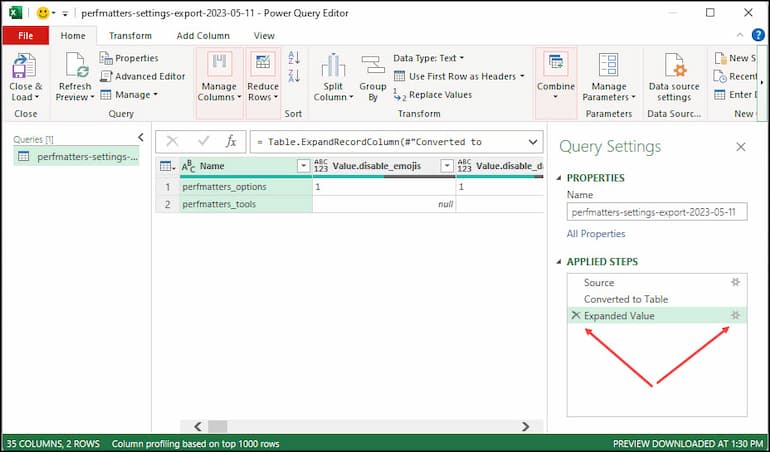Click the fx function icon
The width and height of the screenshot is (770, 452).
(x=231, y=141)
